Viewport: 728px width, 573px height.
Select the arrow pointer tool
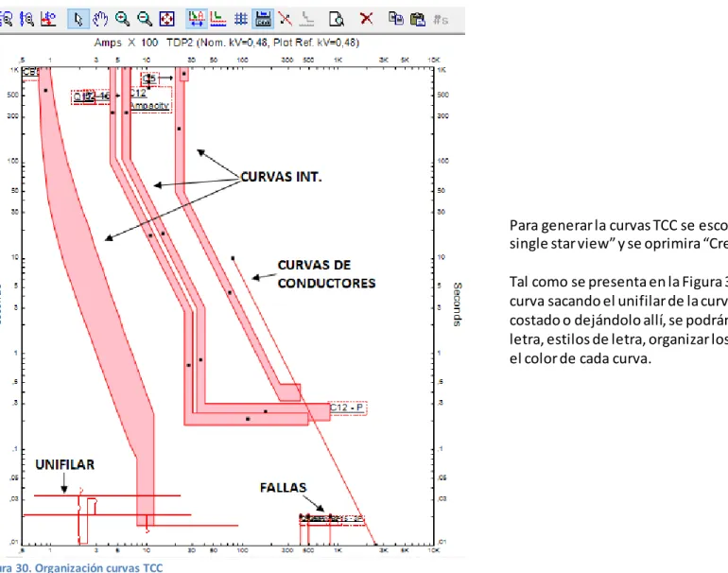78,19
